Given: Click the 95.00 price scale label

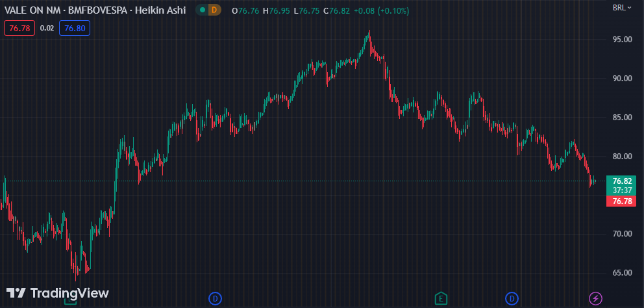Looking at the screenshot, I should (x=621, y=40).
